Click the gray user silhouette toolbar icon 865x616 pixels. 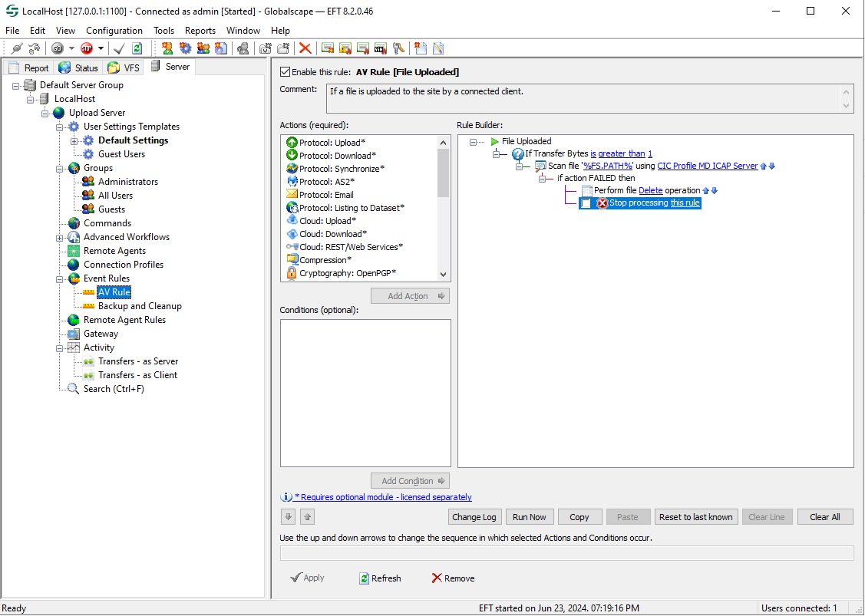point(243,48)
